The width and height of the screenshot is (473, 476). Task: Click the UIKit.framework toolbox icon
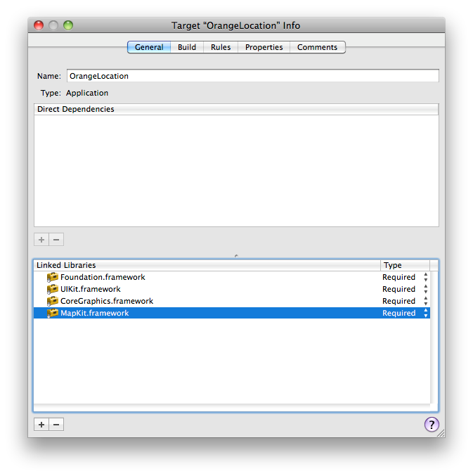click(x=53, y=289)
